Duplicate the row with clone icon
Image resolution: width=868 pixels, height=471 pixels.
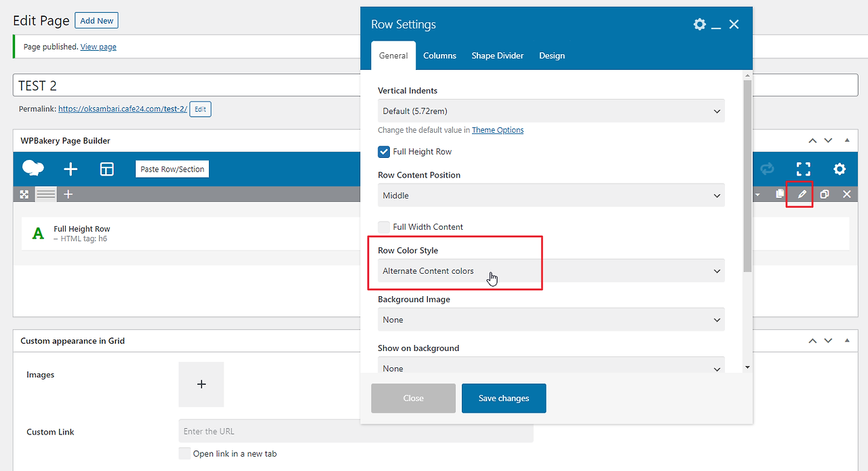825,194
